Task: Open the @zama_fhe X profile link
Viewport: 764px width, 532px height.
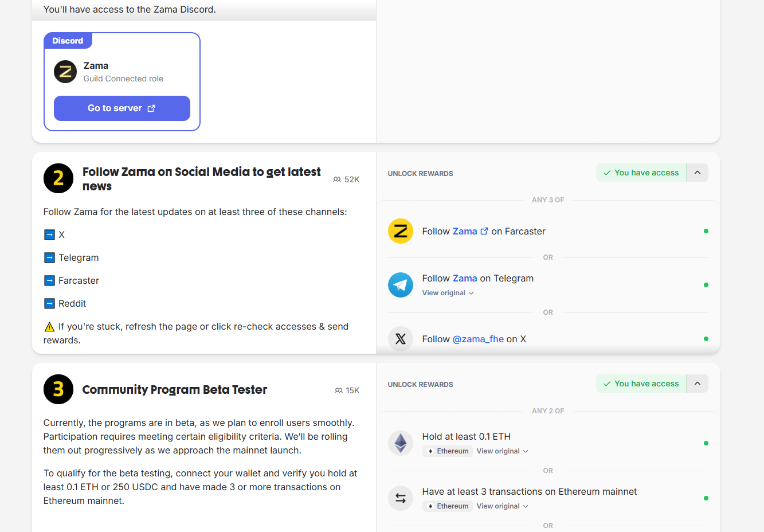Action: click(478, 339)
